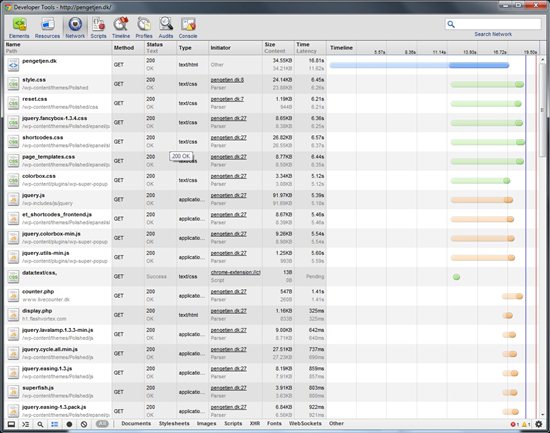
Task: Toggle small resource rows icon
Action: (55, 424)
